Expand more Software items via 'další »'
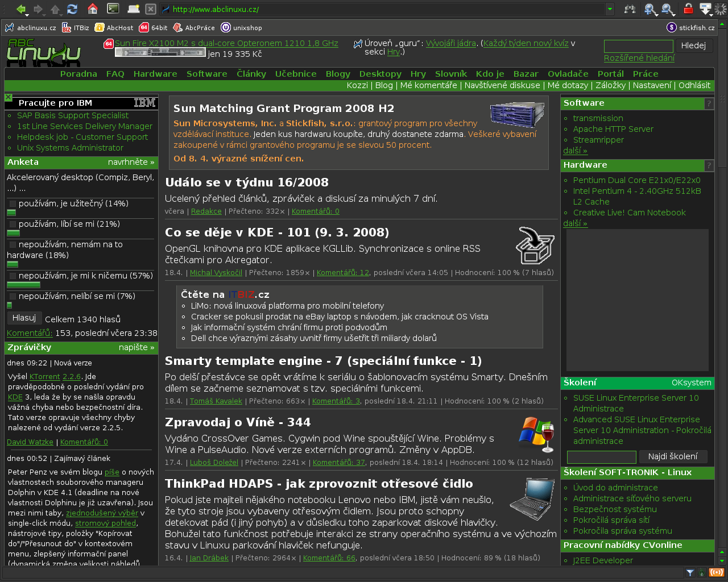Screen dimensions: 728x582 click(575, 151)
